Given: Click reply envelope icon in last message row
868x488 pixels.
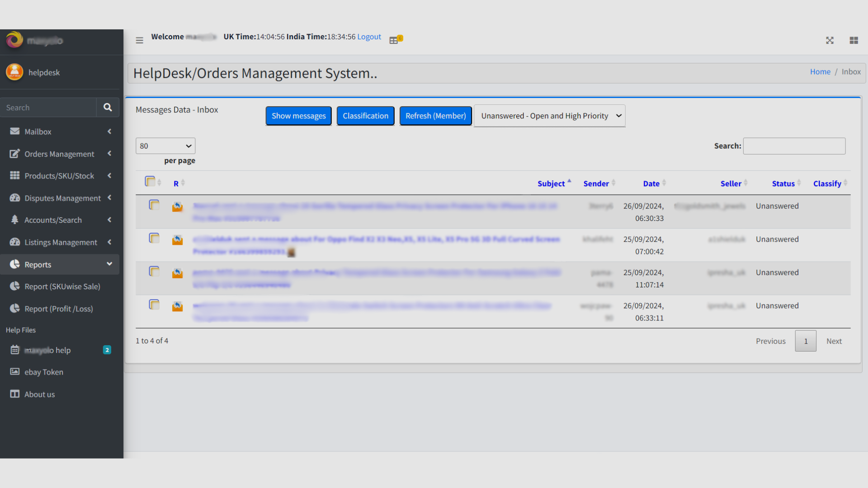Looking at the screenshot, I should coord(177,307).
